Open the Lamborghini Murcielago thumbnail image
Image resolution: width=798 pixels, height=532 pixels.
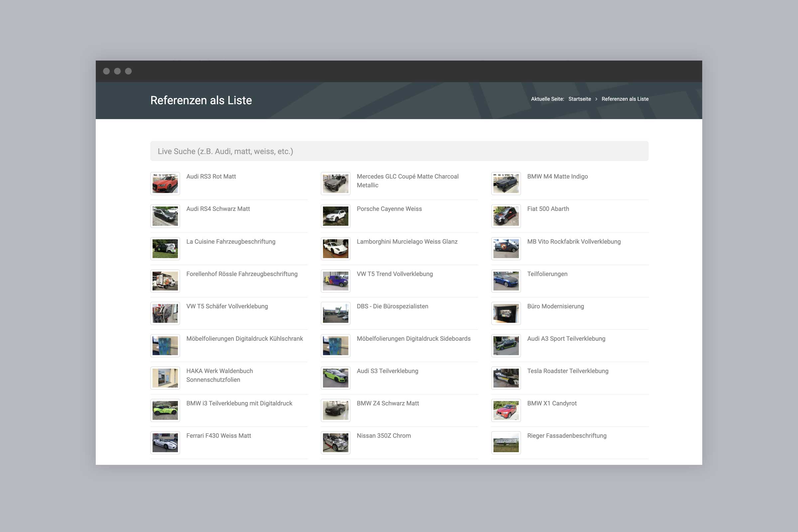pyautogui.click(x=335, y=249)
